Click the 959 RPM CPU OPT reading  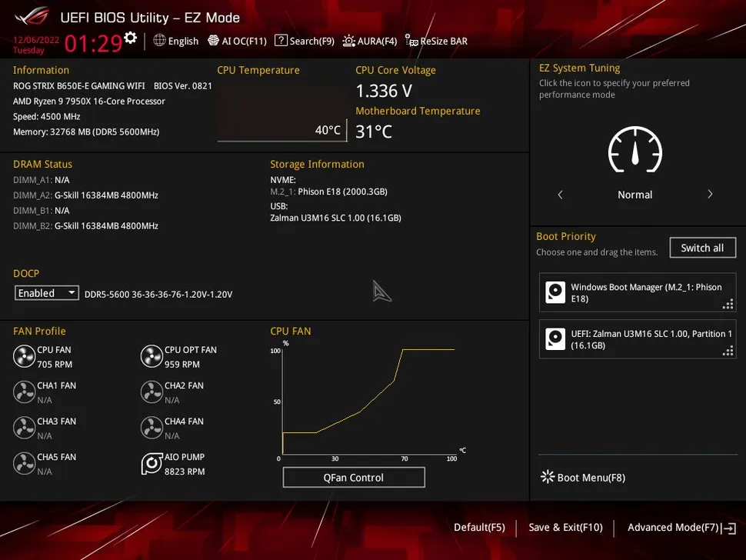pyautogui.click(x=182, y=364)
